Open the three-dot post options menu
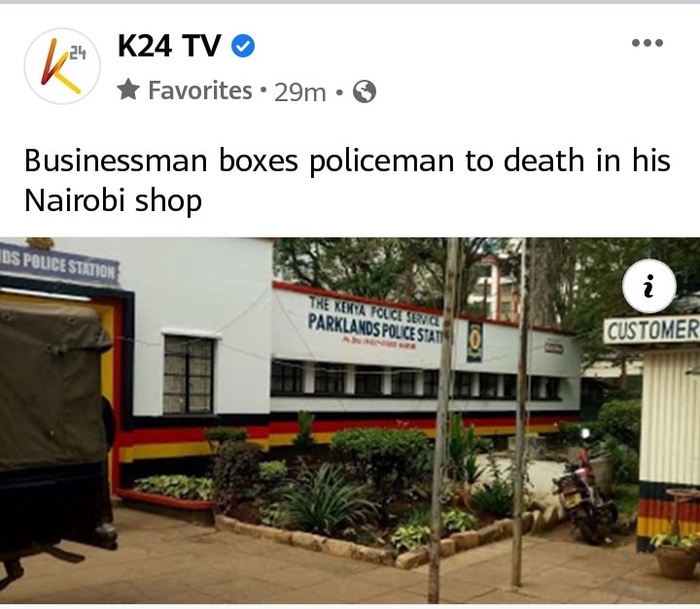 pos(647,43)
